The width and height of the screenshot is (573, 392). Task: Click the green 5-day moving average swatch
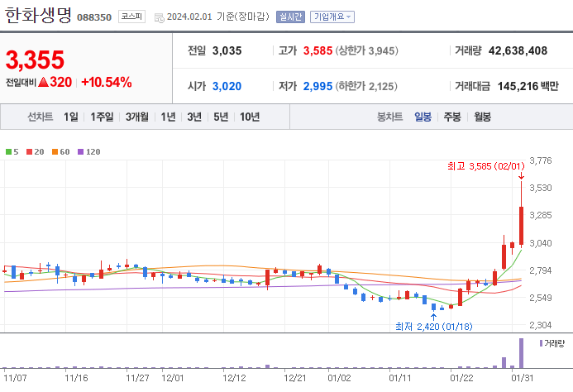click(x=9, y=151)
